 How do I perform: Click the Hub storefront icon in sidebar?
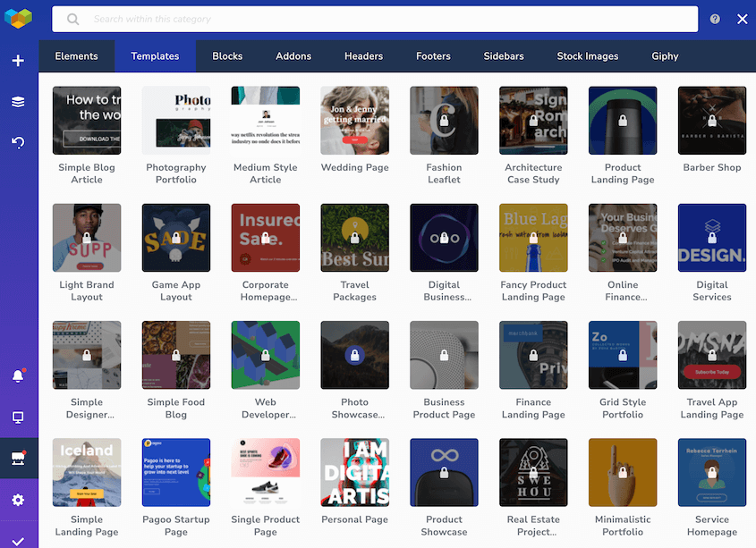[18, 459]
